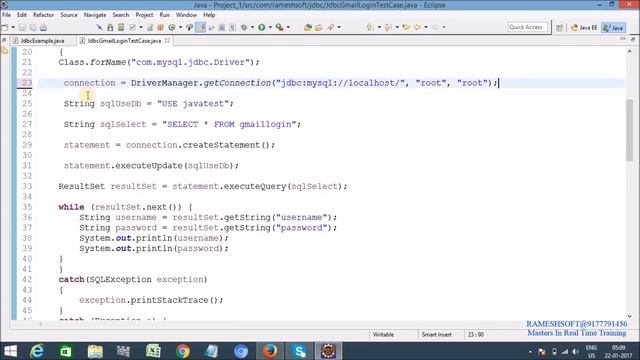Click the Back navigation arrow icon
This screenshot has height=360, width=640.
[x=417, y=27]
